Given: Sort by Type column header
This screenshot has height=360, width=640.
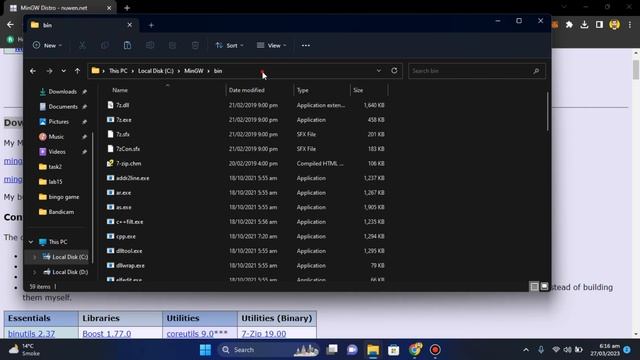Looking at the screenshot, I should point(302,90).
